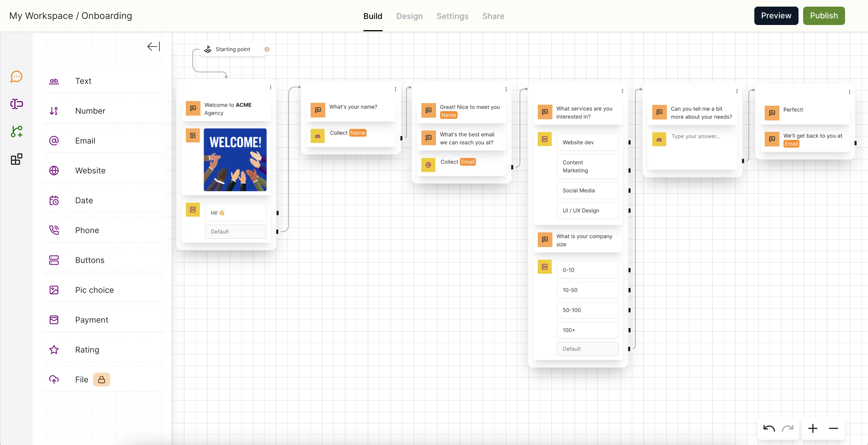This screenshot has width=868, height=445.
Task: Switch to the Design tab
Action: 409,16
